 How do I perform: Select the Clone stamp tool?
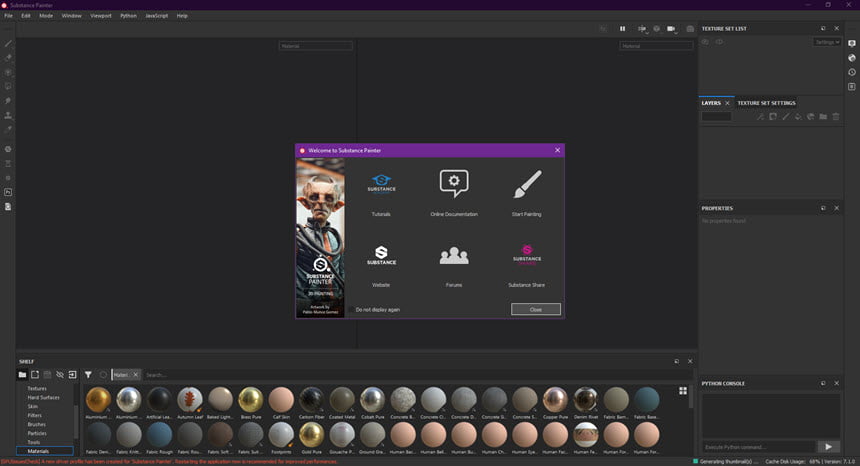click(x=8, y=115)
